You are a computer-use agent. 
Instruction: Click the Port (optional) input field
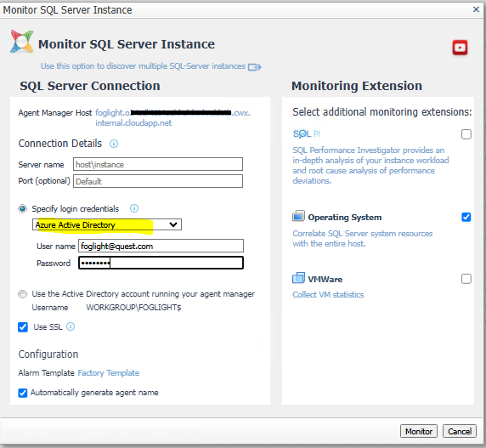point(158,181)
